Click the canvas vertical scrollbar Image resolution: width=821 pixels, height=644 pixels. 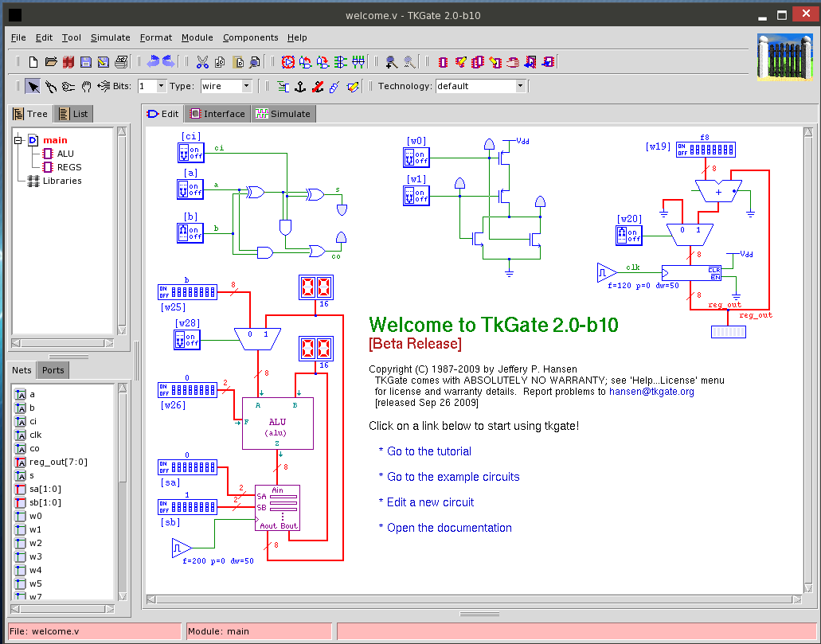coord(808,360)
